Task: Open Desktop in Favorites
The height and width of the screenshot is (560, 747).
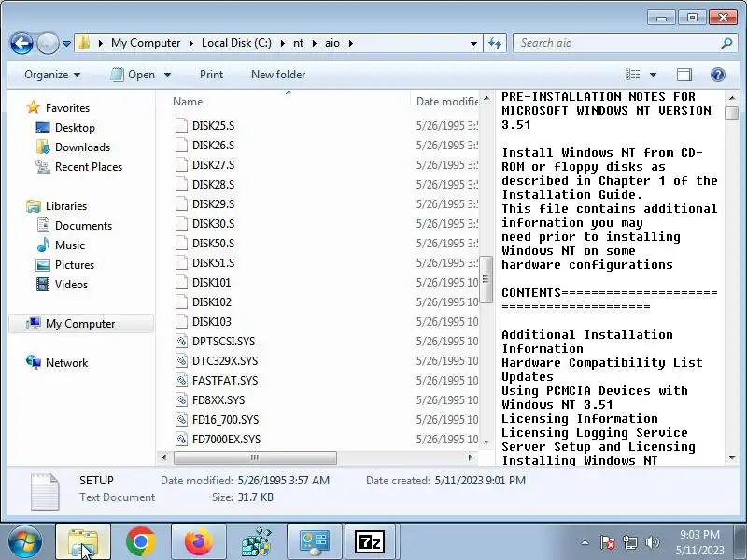Action: 75,128
